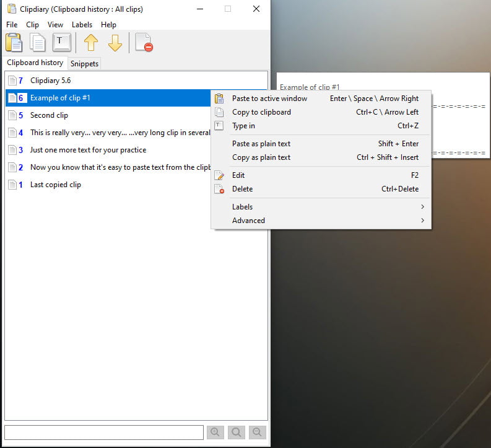Open the View menu

tap(55, 24)
